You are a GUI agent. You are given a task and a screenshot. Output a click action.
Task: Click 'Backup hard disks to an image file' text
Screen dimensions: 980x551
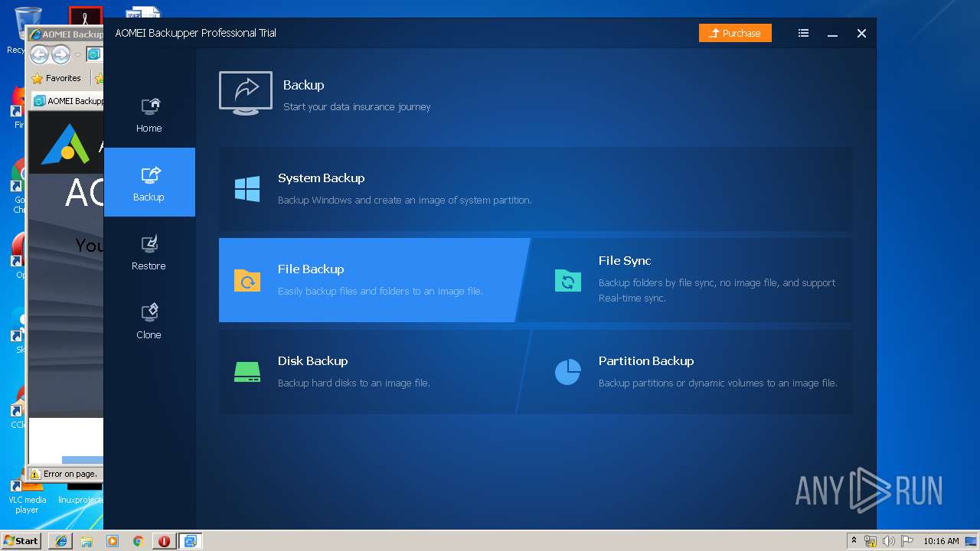coord(354,383)
